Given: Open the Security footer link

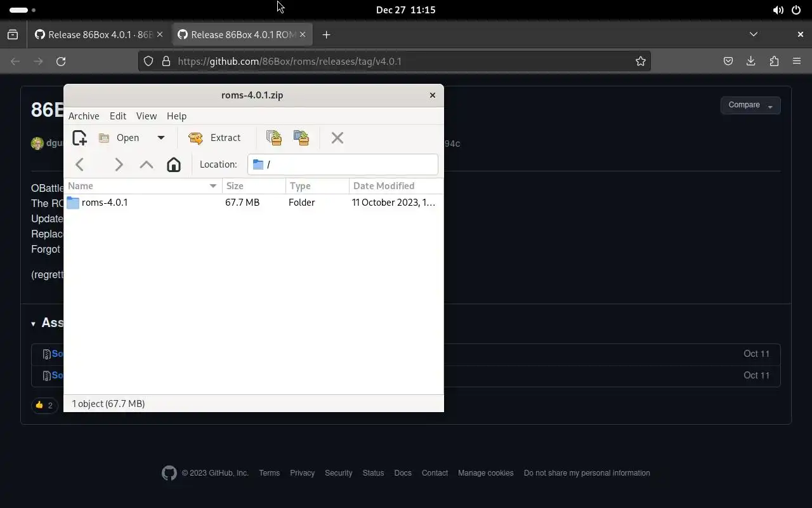Looking at the screenshot, I should pyautogui.click(x=339, y=473).
